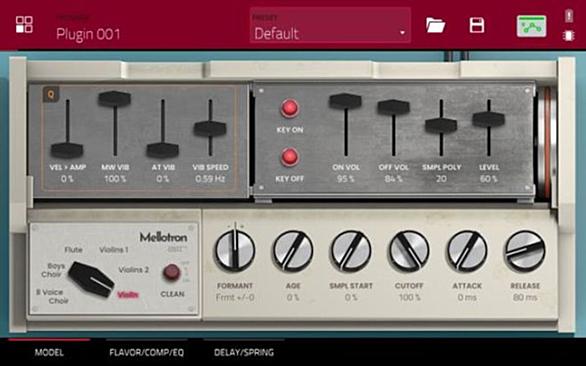Toggle the KEY ON red button
This screenshot has width=586, height=366.
coord(290,108)
